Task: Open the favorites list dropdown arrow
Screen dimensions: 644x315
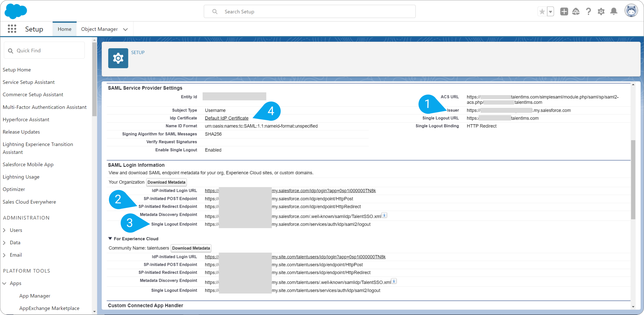Action: tap(551, 11)
